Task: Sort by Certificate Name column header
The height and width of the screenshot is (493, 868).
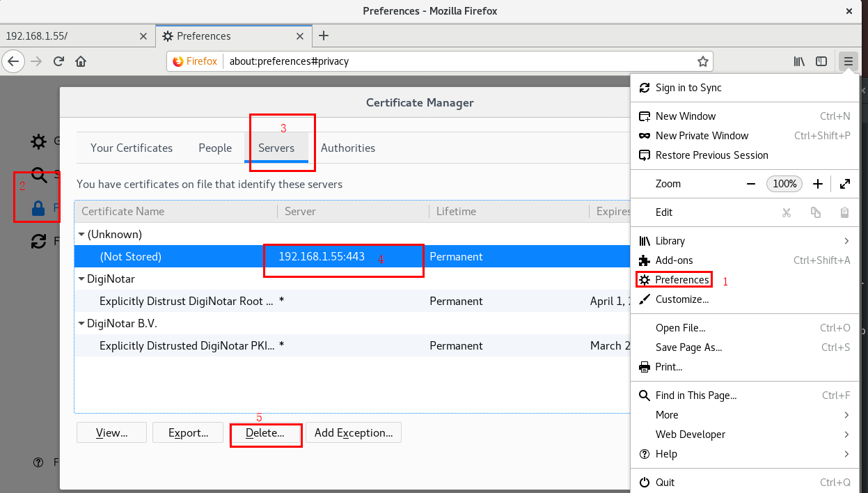Action: (x=176, y=212)
